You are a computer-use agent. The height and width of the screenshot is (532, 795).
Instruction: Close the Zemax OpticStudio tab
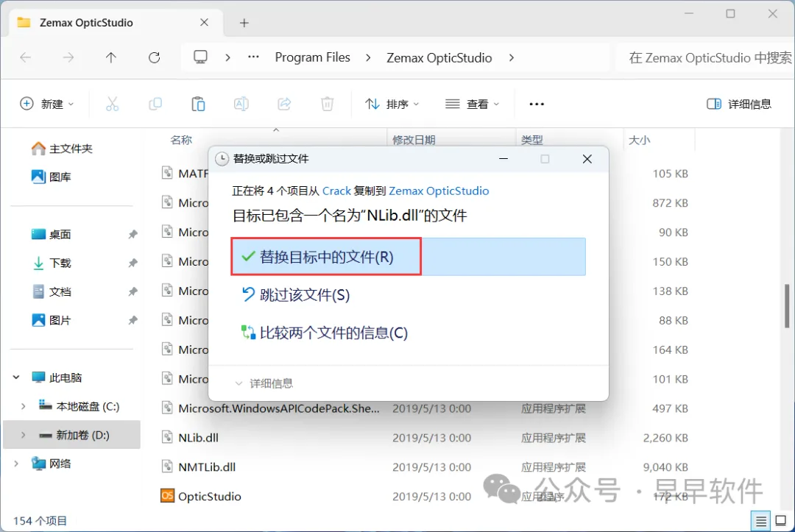click(204, 22)
